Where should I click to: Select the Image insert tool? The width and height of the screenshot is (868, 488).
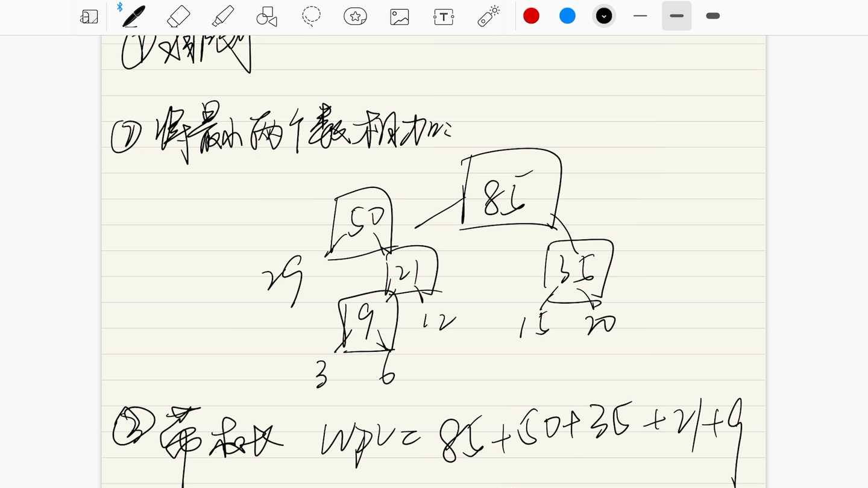pyautogui.click(x=400, y=17)
